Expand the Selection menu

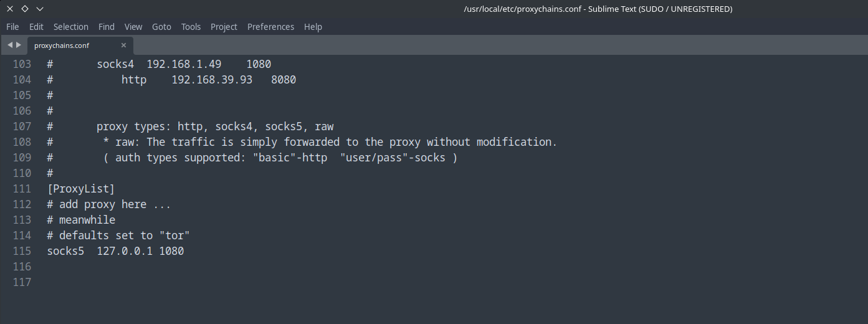(71, 27)
